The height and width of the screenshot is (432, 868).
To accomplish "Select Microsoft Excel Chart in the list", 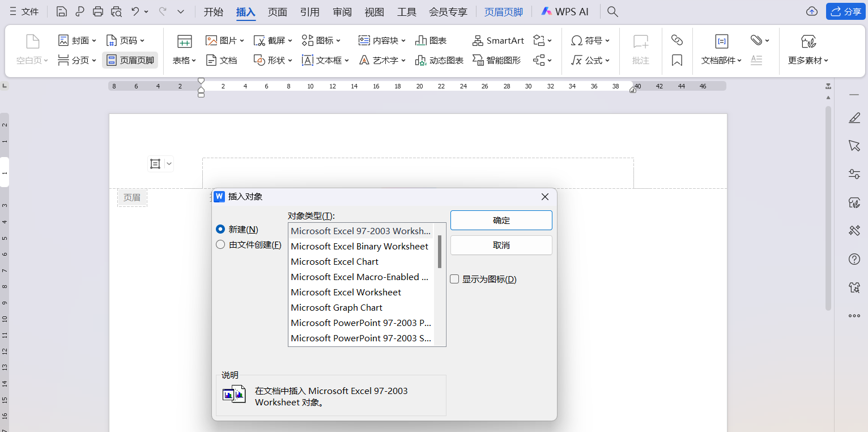I will [x=334, y=262].
